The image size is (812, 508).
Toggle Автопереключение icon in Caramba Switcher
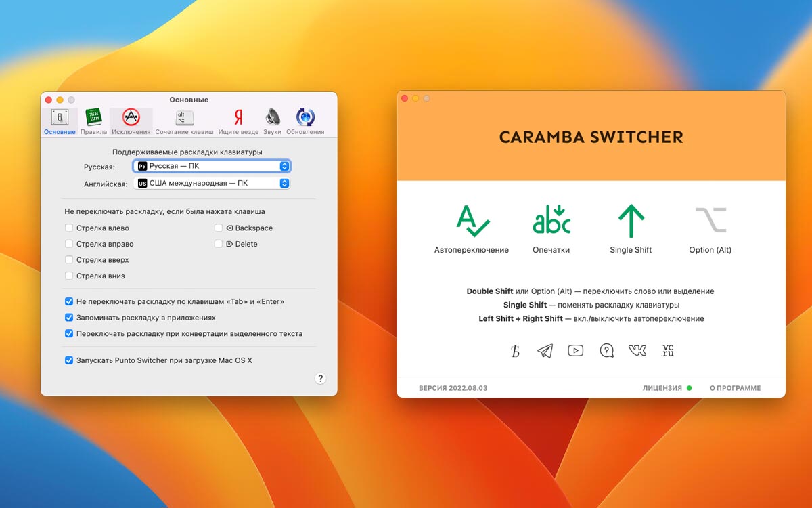click(472, 221)
